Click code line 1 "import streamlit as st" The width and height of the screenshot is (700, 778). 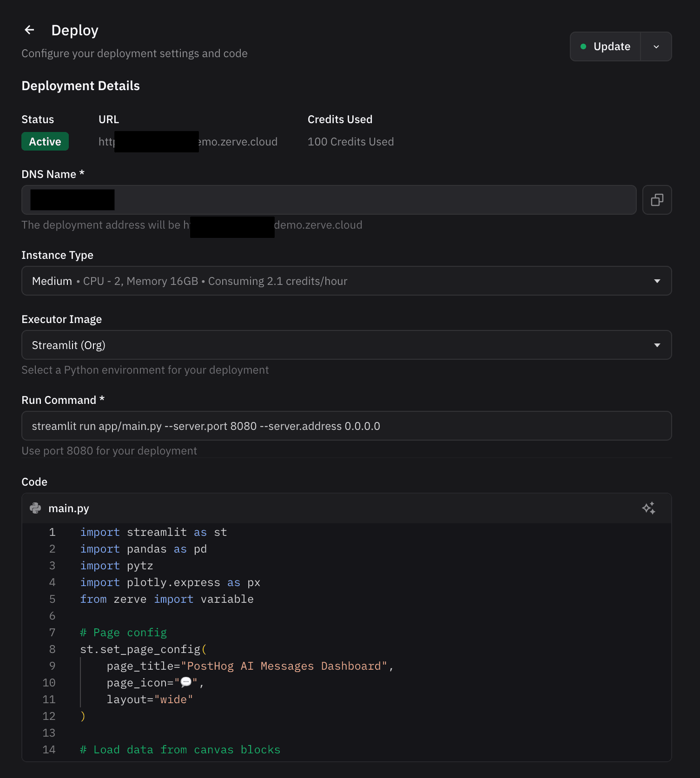tap(153, 532)
